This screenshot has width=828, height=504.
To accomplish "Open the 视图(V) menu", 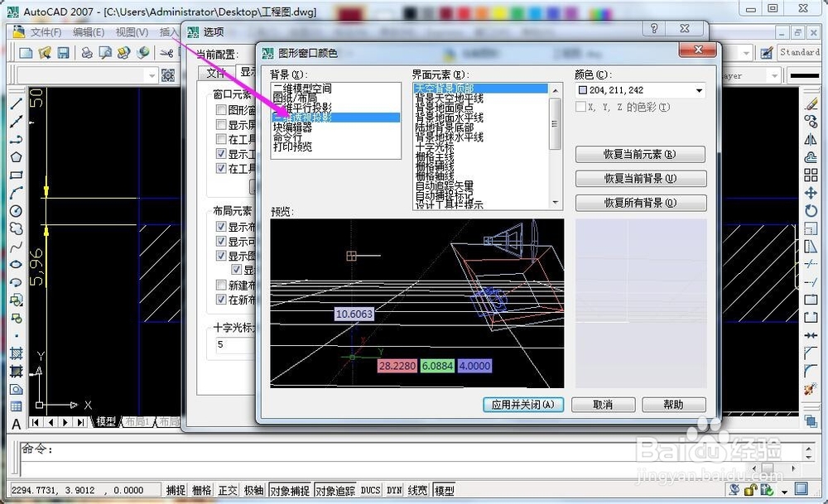I will [132, 32].
